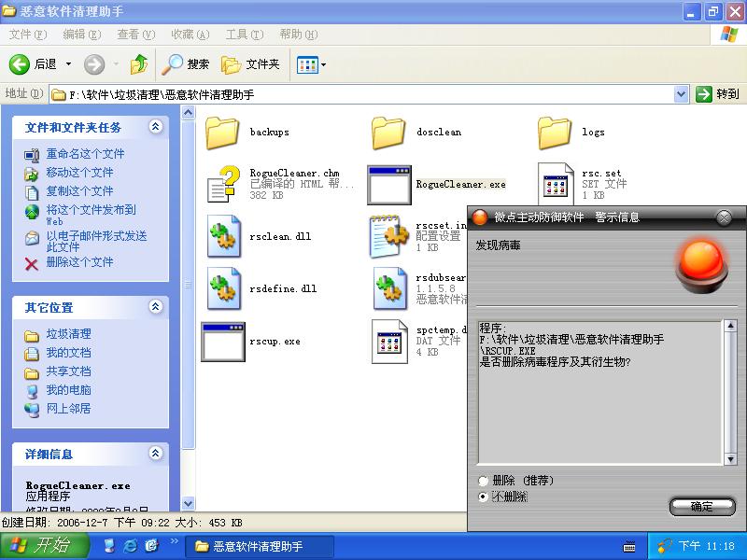Image resolution: width=747 pixels, height=560 pixels.
Task: Select the rscup.exe program icon
Action: pyautogui.click(x=223, y=342)
